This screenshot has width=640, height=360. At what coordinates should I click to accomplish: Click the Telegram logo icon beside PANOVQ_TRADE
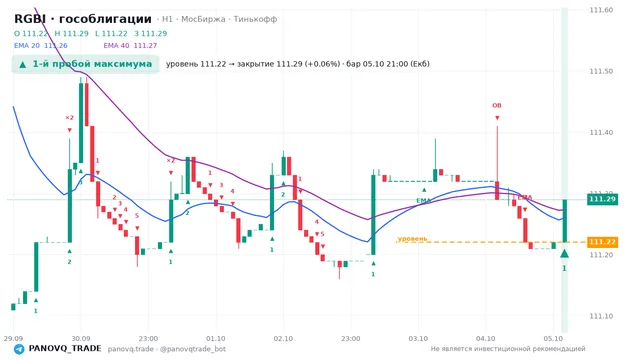(19, 349)
